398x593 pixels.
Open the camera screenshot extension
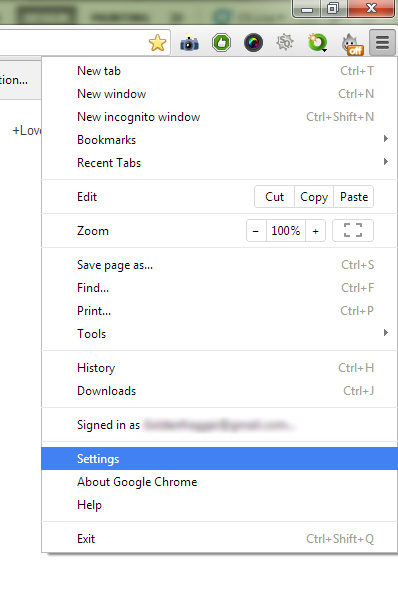click(190, 42)
